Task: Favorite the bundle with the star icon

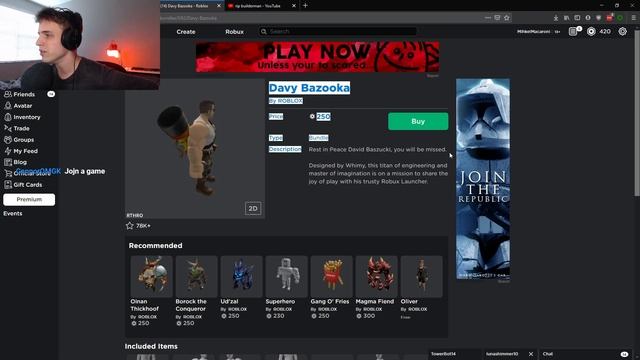Action: 130,225
